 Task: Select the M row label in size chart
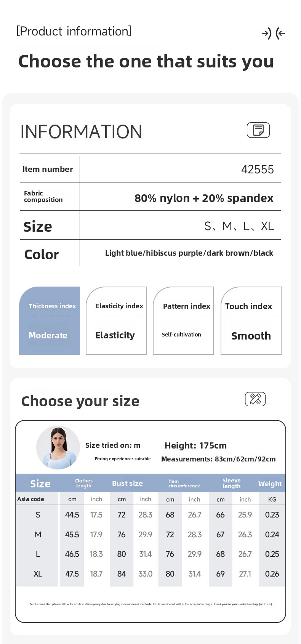(x=38, y=535)
